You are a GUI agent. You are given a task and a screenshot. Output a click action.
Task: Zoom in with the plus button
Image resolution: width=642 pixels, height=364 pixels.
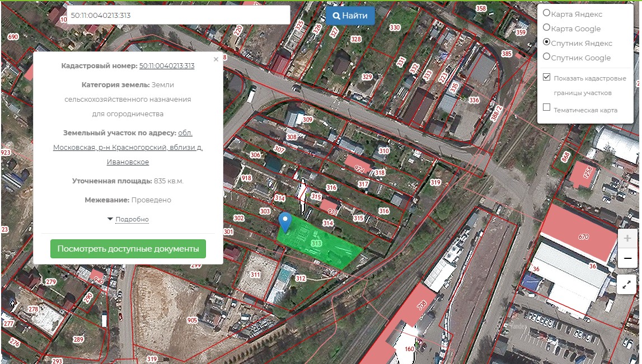tap(627, 239)
